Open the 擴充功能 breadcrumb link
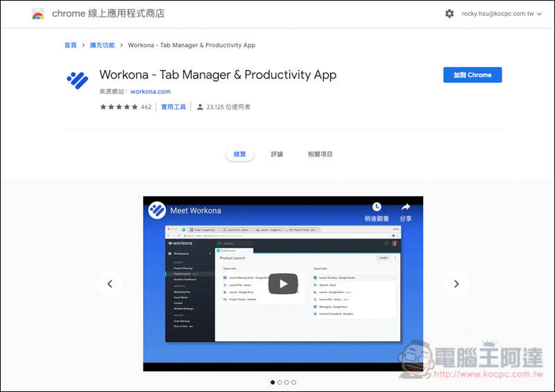Viewport: 555px width, 392px height. click(102, 45)
